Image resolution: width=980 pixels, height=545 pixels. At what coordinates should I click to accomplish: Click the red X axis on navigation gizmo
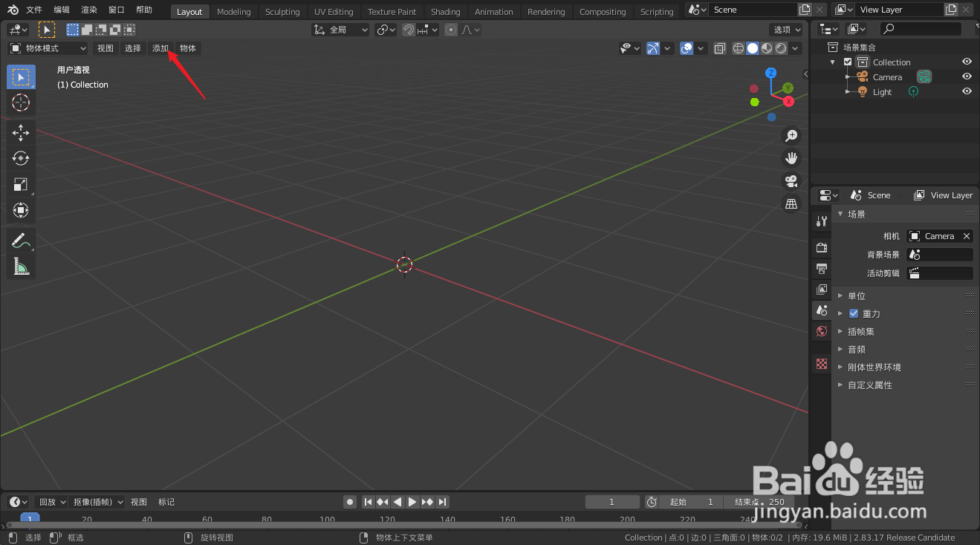tap(788, 101)
